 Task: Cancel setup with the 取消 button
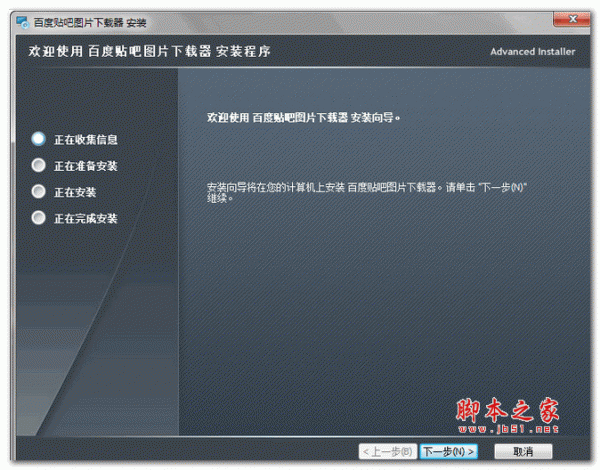click(523, 452)
